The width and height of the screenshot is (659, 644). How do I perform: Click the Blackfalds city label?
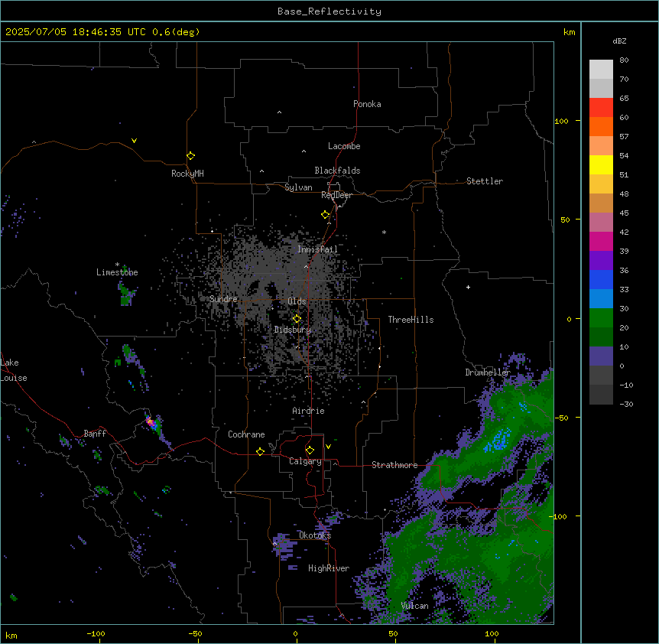coord(337,171)
